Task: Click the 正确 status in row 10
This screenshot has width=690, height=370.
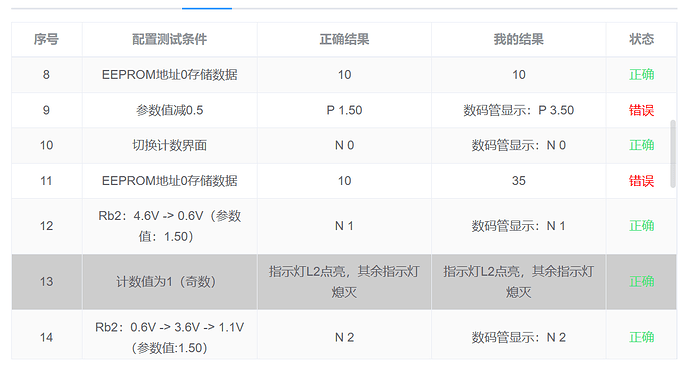Action: coord(641,145)
